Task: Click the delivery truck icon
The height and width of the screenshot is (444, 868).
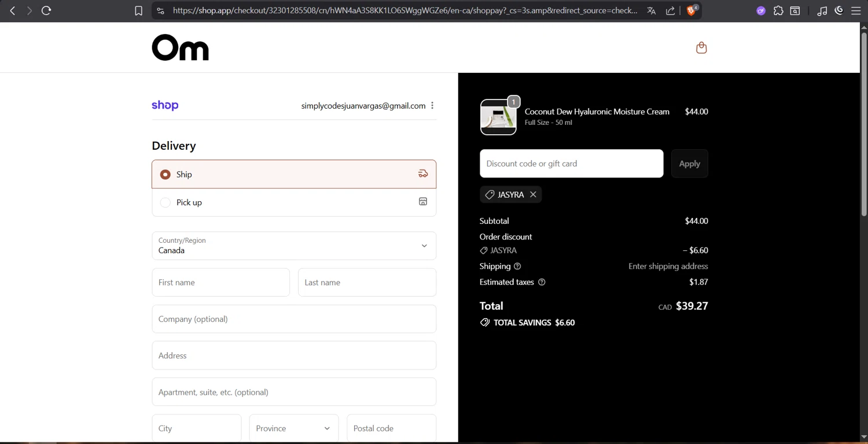Action: [423, 174]
